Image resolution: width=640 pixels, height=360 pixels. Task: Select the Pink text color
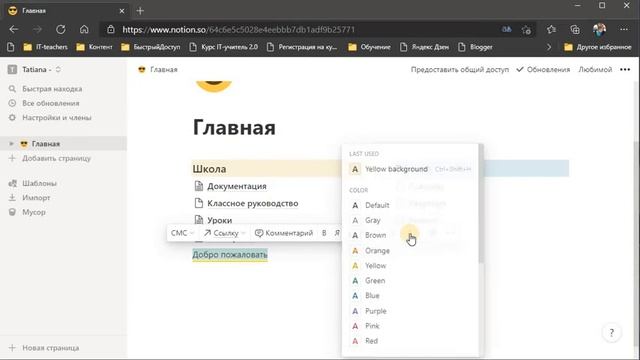pos(411,326)
